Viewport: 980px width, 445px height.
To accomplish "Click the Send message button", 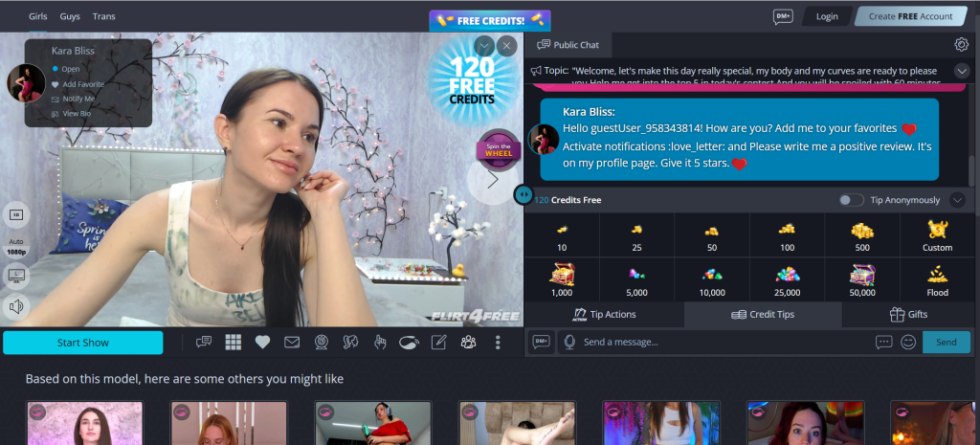I will [947, 342].
